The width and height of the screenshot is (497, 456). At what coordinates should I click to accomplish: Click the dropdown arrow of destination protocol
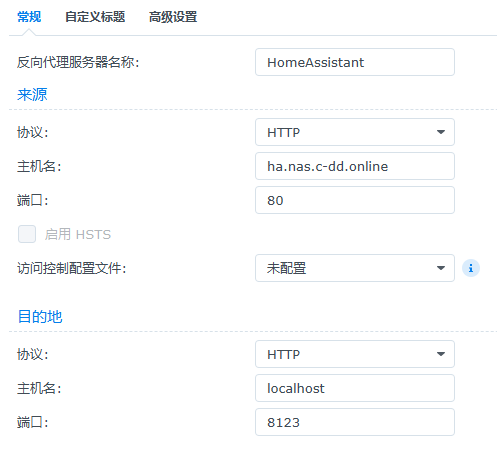pyautogui.click(x=441, y=354)
